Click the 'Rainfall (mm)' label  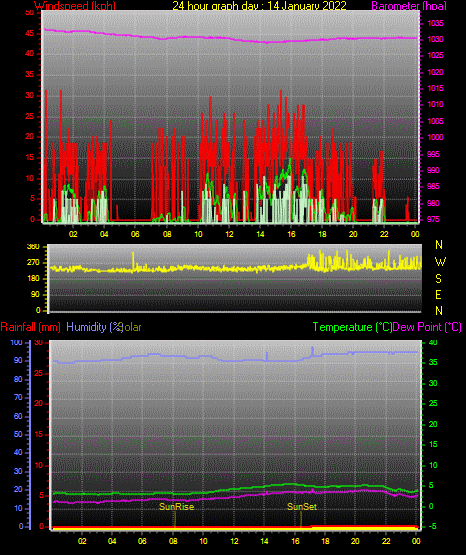pyautogui.click(x=30, y=327)
